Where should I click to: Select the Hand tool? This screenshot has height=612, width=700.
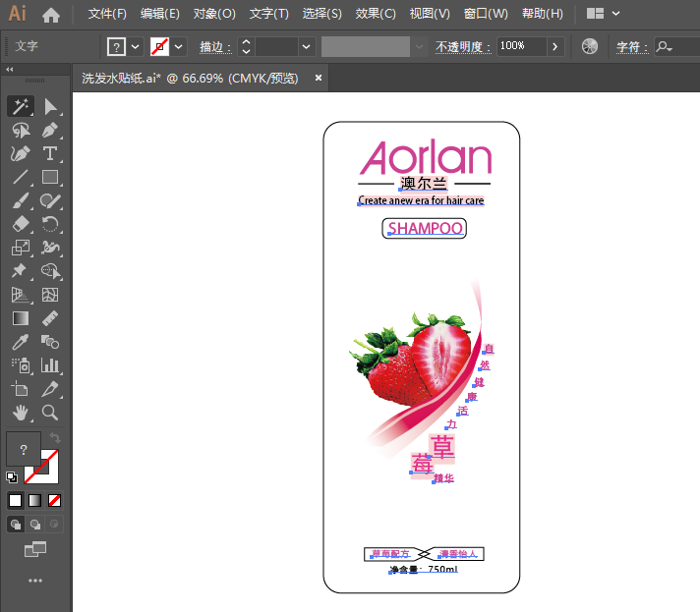(20, 412)
